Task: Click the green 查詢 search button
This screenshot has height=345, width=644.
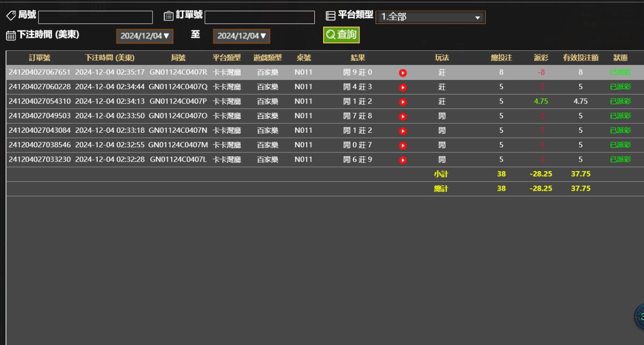Action: pyautogui.click(x=341, y=35)
